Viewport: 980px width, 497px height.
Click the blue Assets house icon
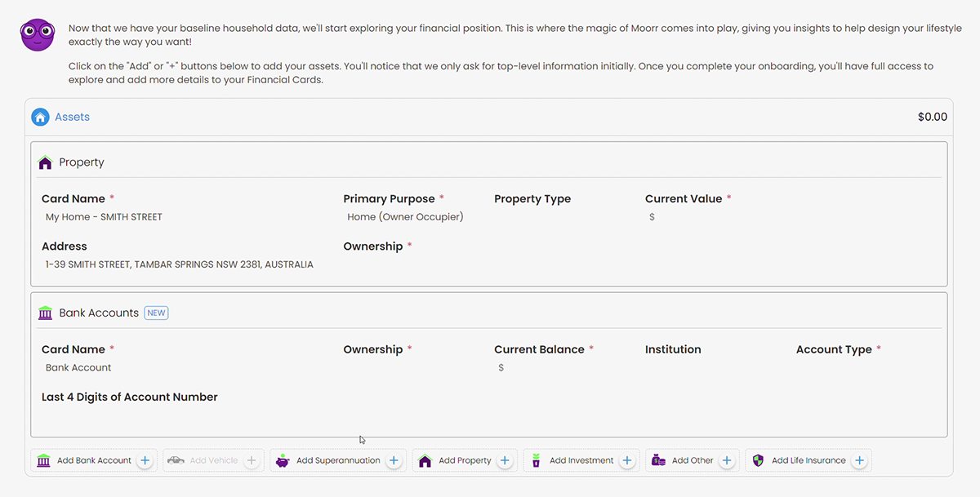click(40, 118)
